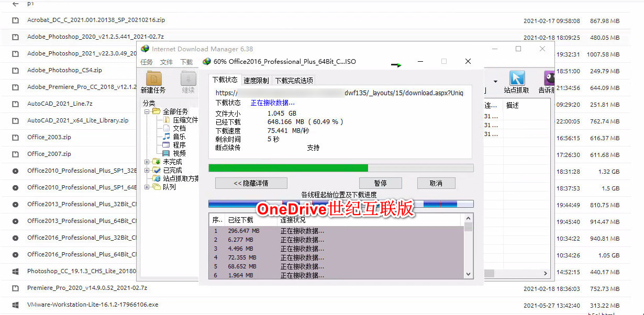Click the file icon beside Adobe_Photoshop_2020 7z
This screenshot has height=315, width=644.
[16, 37]
